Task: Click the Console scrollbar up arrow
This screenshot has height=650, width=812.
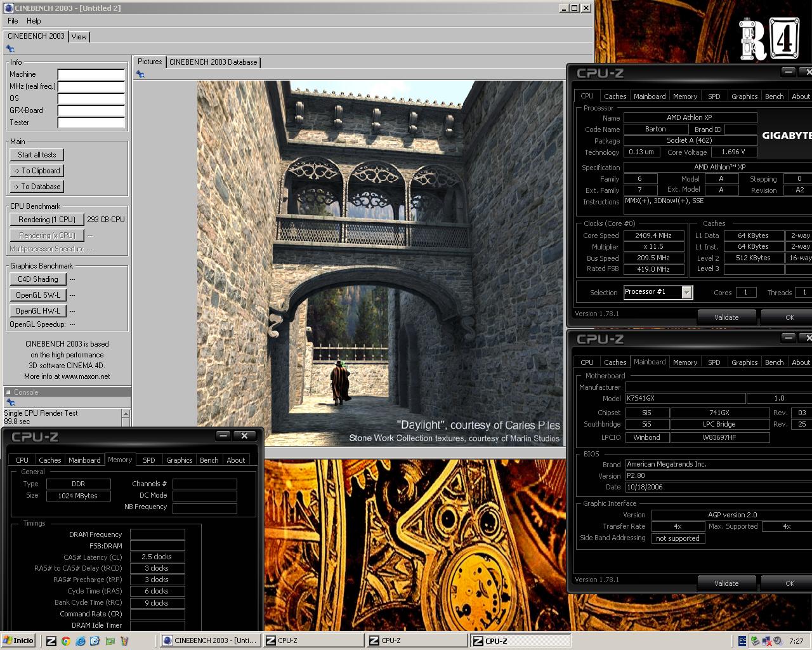Action: [126, 413]
